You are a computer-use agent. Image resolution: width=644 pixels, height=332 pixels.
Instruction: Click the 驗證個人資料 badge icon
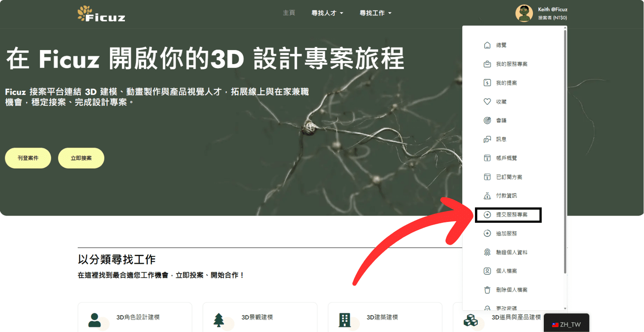click(x=487, y=252)
